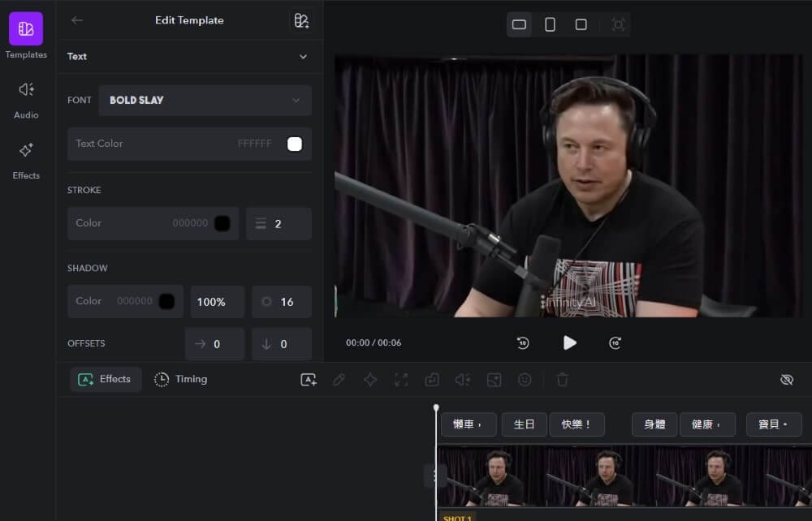Select square aspect ratio
The width and height of the screenshot is (812, 521).
(x=581, y=24)
